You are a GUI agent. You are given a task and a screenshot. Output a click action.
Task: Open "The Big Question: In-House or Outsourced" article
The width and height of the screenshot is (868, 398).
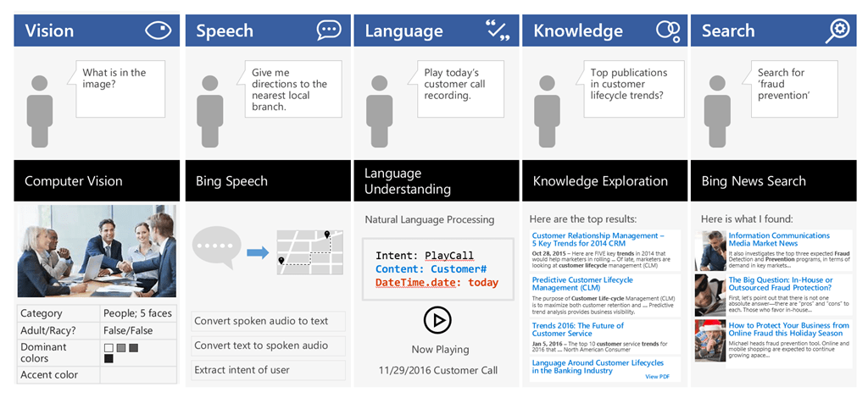click(780, 285)
